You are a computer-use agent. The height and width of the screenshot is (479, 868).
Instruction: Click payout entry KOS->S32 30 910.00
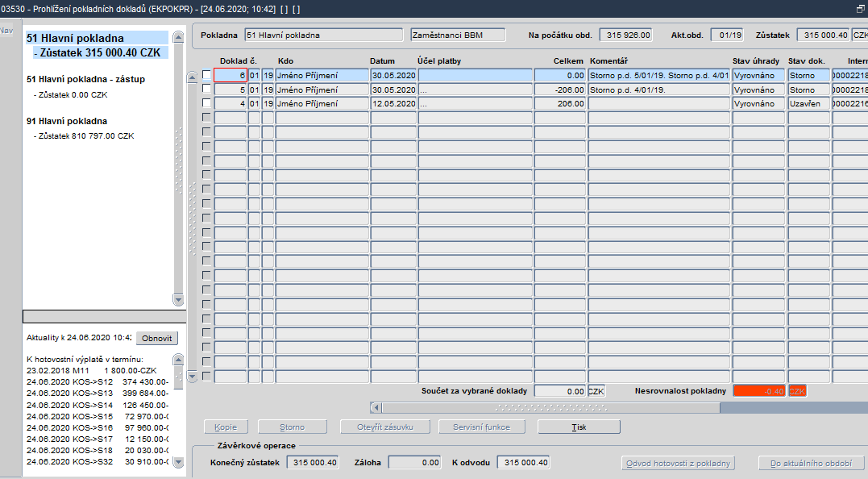click(x=98, y=461)
